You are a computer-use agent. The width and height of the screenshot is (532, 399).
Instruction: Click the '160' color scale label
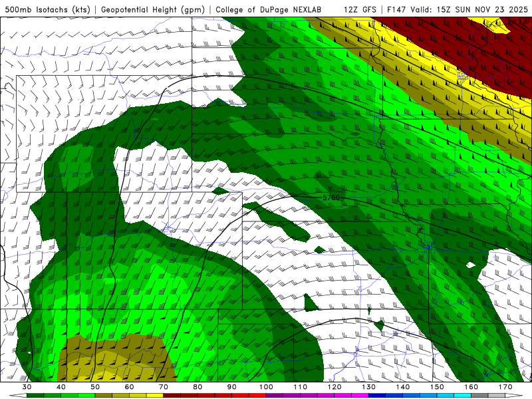[x=471, y=387]
